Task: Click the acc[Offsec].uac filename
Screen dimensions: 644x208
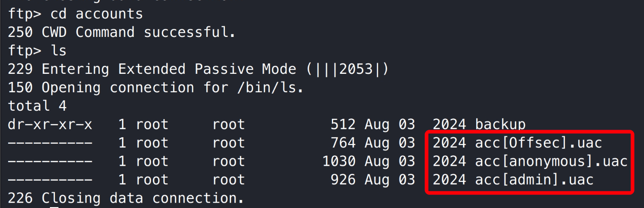Action: click(538, 143)
